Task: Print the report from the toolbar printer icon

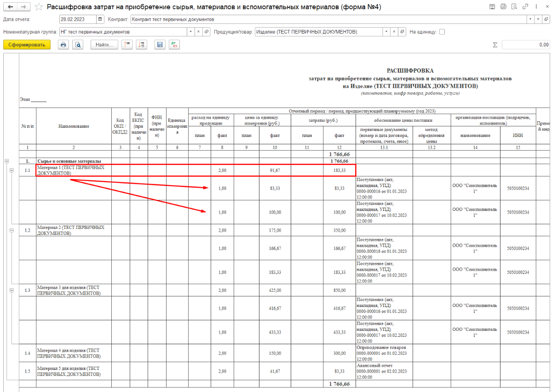Action: pyautogui.click(x=63, y=45)
